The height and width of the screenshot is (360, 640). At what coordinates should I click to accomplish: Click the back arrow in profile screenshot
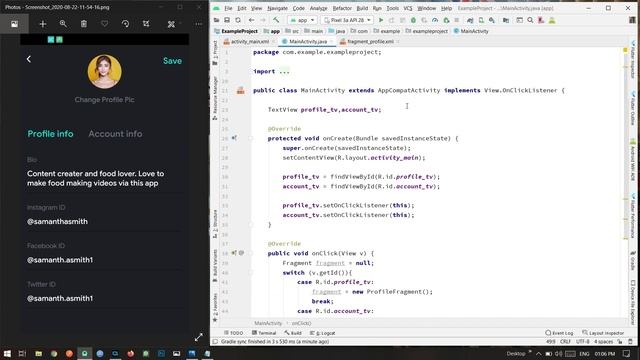(x=29, y=59)
